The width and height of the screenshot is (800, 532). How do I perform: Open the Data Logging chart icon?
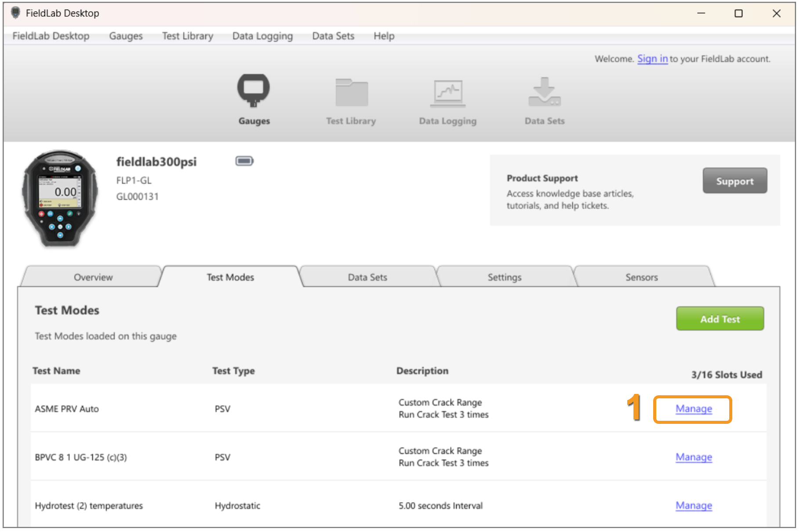click(447, 93)
